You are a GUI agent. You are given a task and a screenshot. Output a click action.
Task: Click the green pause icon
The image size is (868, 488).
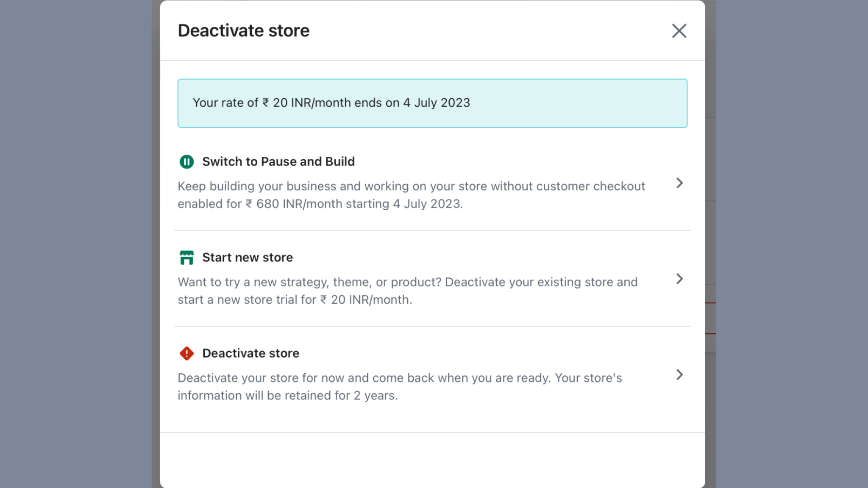click(x=186, y=162)
